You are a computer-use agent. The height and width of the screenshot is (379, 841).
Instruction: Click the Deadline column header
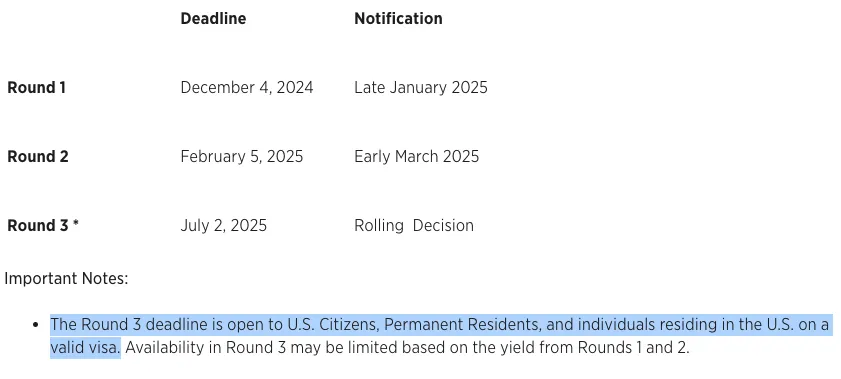(x=213, y=19)
